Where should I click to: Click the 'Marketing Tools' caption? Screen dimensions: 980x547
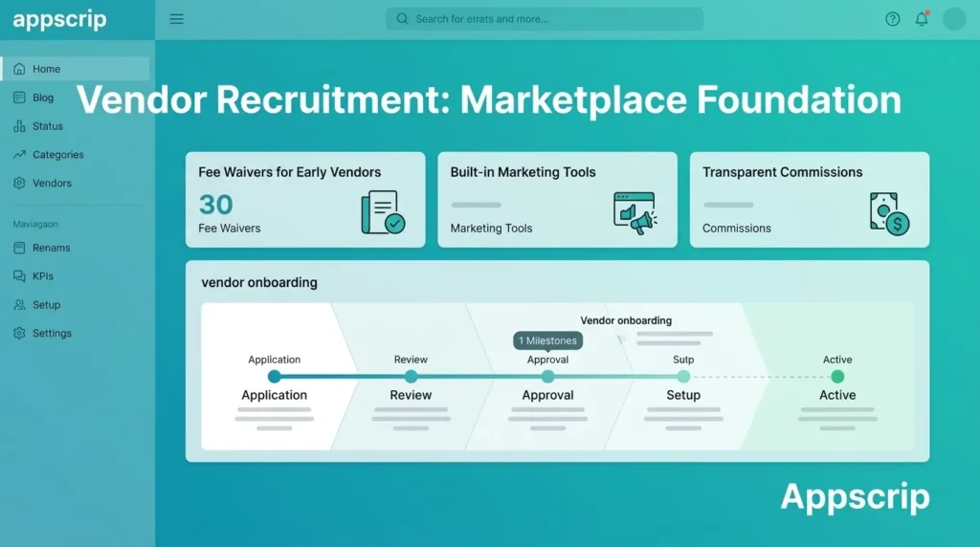click(491, 229)
